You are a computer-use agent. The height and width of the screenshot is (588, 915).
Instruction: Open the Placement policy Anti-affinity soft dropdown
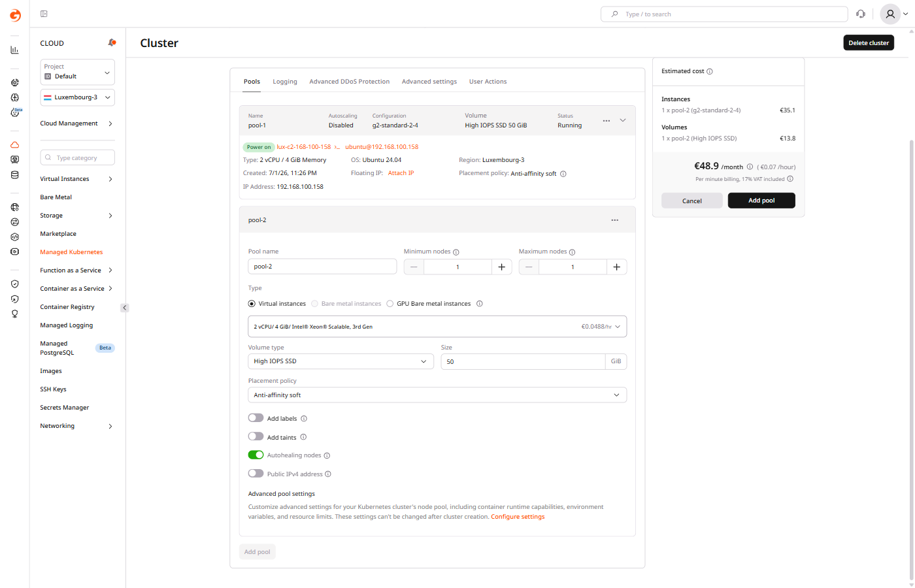pos(437,395)
